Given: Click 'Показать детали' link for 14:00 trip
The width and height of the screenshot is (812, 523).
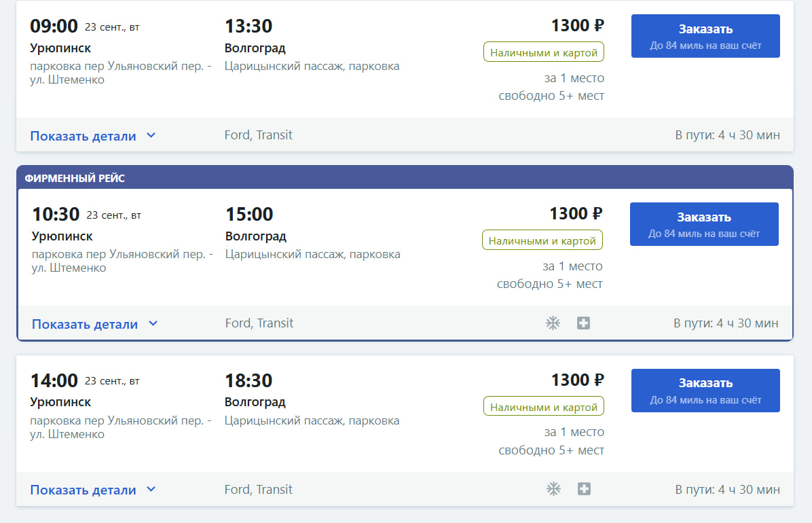Looking at the screenshot, I should tap(83, 490).
